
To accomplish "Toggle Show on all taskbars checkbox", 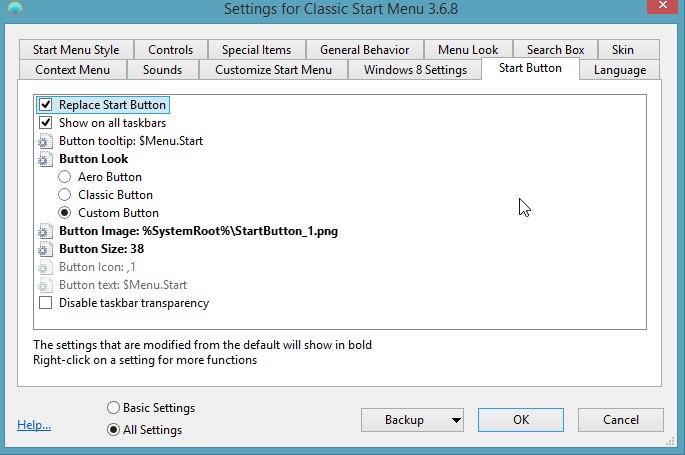I will pos(45,123).
